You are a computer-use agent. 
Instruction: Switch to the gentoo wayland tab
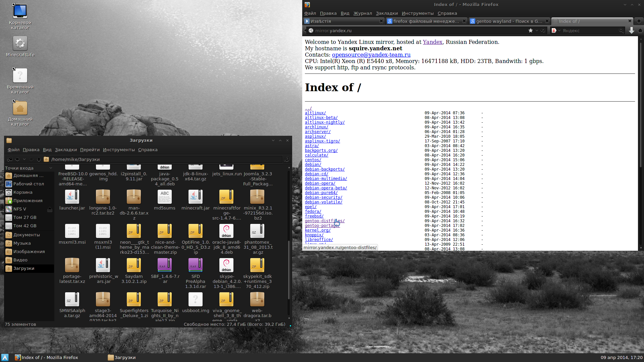coord(509,21)
